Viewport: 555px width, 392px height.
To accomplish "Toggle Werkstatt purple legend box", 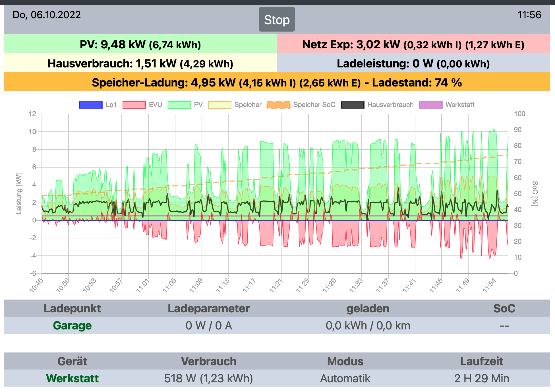I will tap(431, 105).
